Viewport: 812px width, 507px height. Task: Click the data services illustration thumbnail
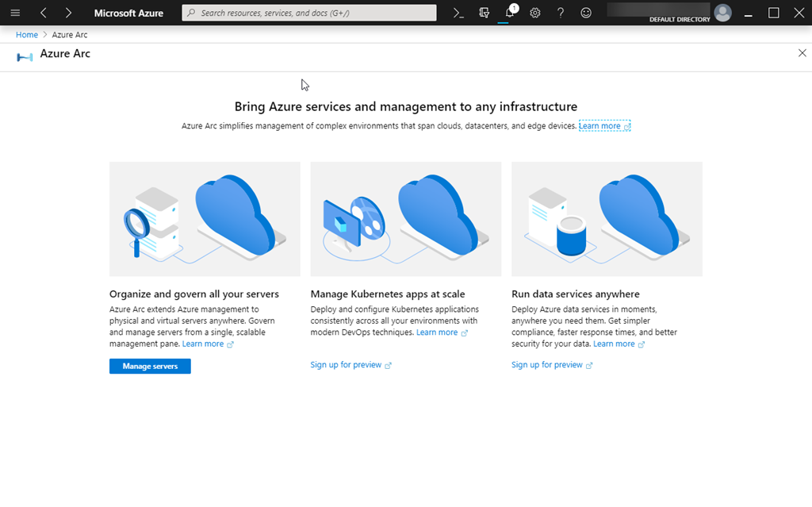(607, 219)
